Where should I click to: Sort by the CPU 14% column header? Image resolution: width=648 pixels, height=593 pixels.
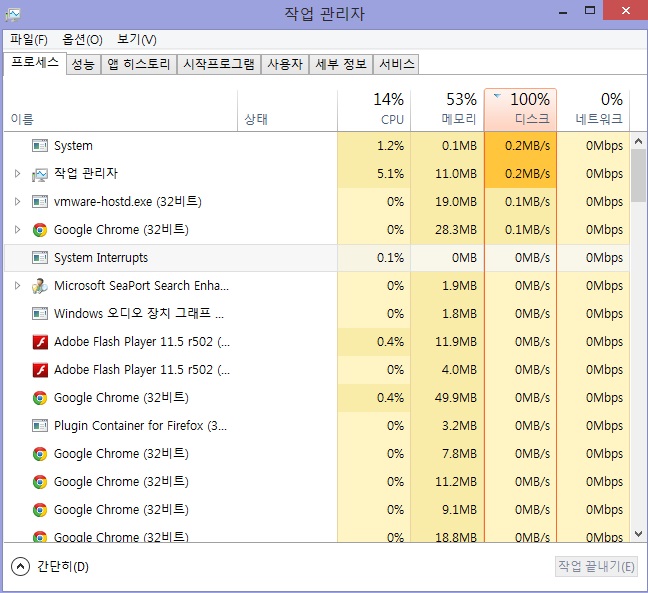pyautogui.click(x=374, y=110)
